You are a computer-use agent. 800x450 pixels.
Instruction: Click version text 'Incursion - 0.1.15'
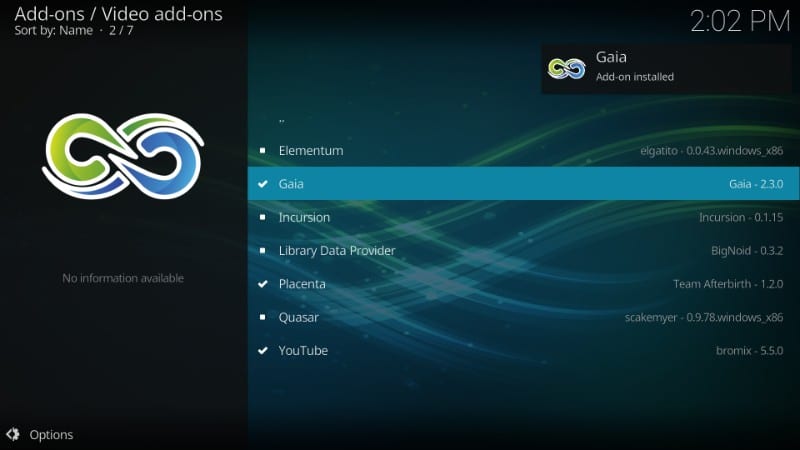point(741,217)
